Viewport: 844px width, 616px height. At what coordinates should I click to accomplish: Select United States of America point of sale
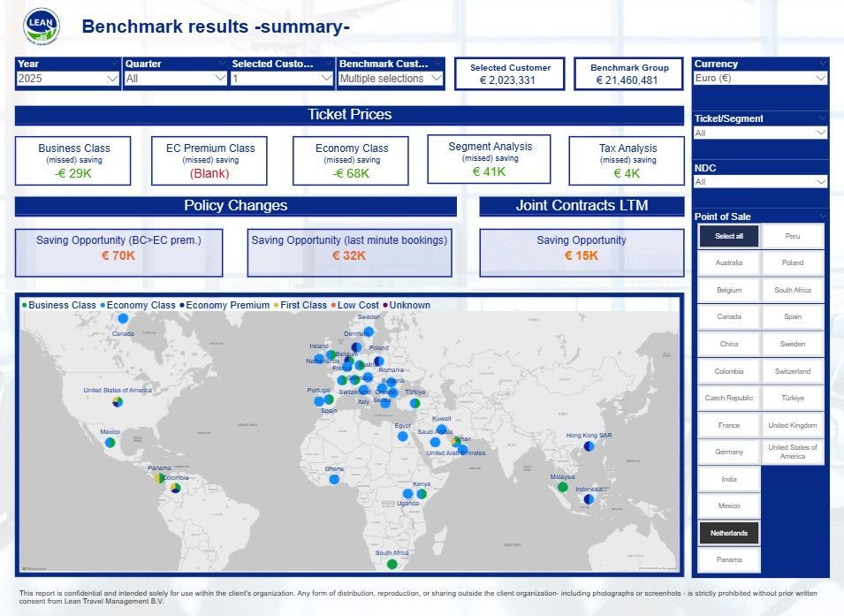tap(793, 452)
